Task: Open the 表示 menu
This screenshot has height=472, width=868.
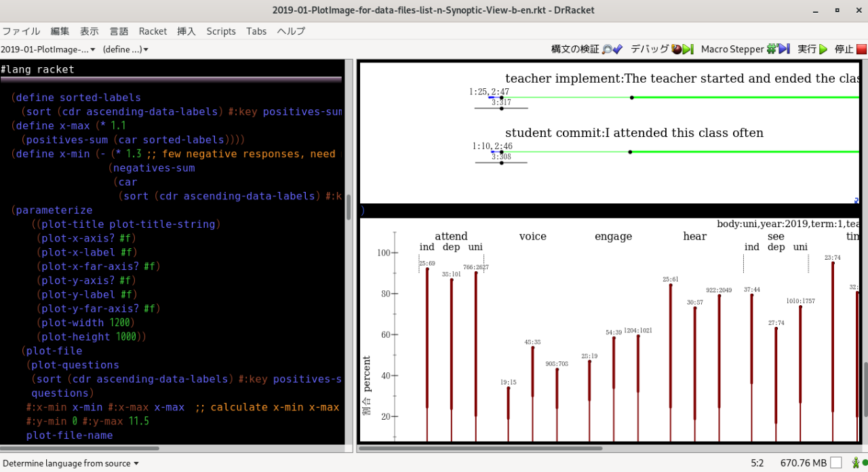Action: (x=90, y=31)
